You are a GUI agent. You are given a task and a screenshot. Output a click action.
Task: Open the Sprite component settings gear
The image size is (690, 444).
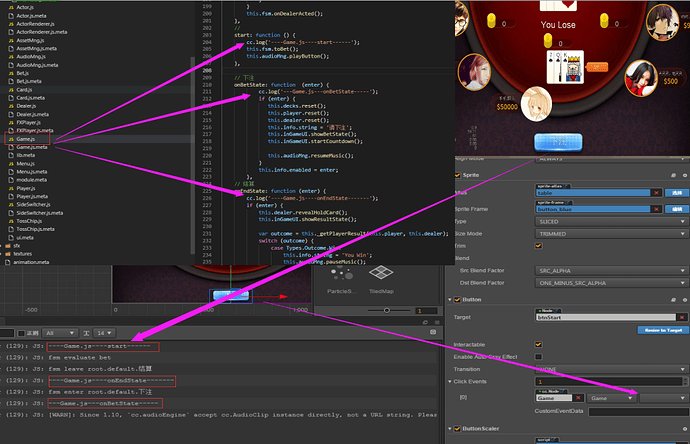tap(685, 175)
